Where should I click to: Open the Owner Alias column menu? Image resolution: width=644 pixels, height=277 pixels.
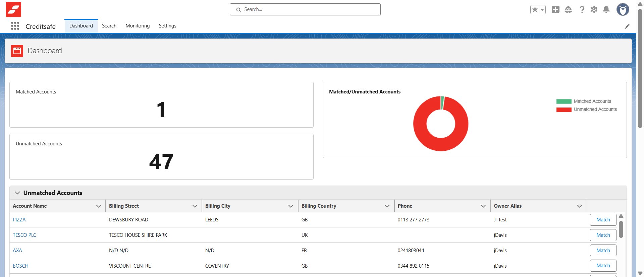pos(580,206)
